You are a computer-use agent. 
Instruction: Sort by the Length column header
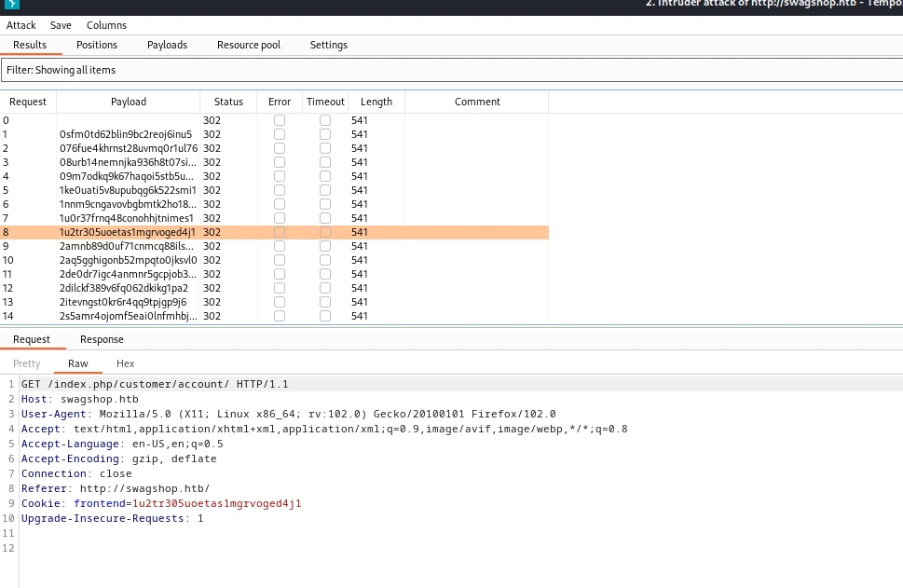376,102
